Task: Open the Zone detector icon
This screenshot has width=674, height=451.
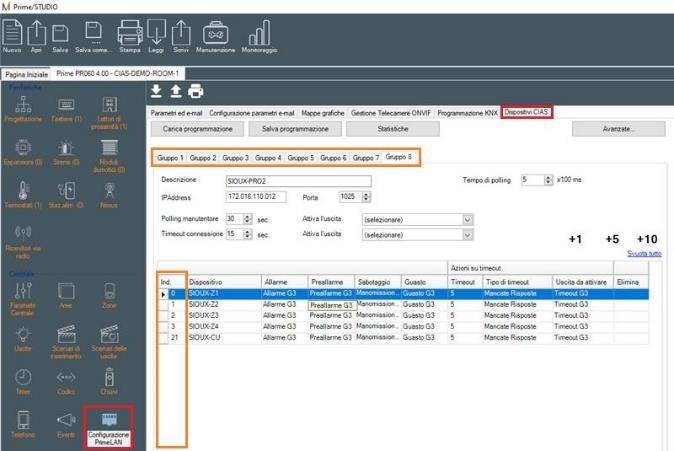Action: (x=109, y=291)
